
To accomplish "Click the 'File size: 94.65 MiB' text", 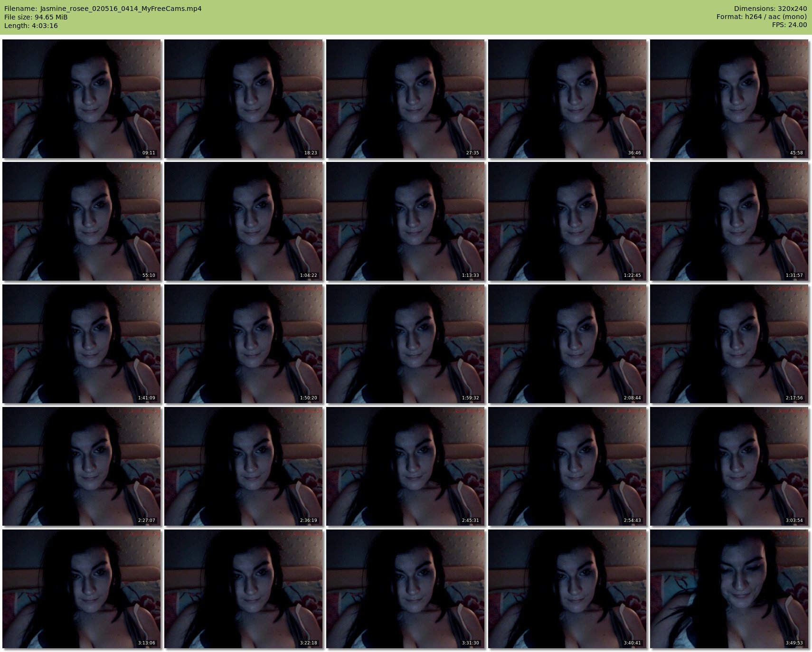I will (x=36, y=17).
